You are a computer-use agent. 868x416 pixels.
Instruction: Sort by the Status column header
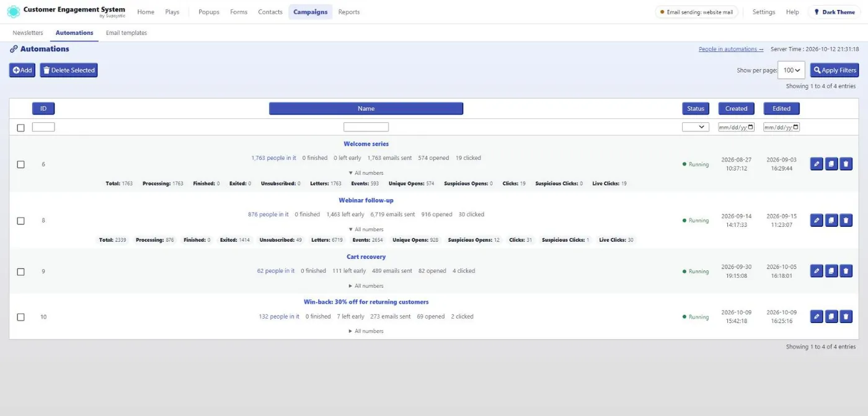coord(696,108)
